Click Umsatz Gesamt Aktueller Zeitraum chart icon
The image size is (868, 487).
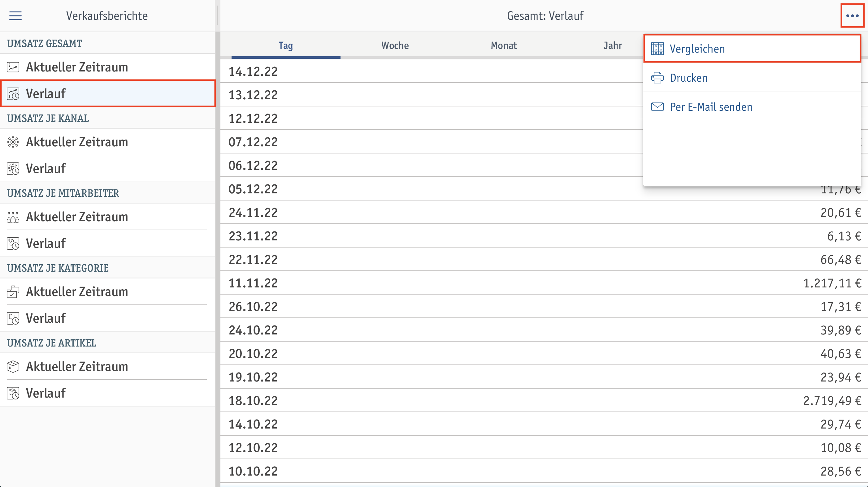click(13, 67)
